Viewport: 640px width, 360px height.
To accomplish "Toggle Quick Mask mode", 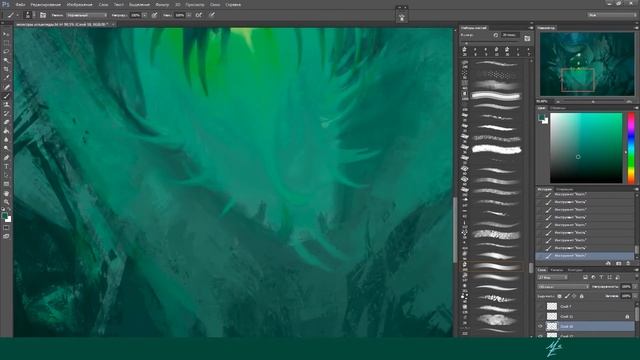I will [6, 228].
